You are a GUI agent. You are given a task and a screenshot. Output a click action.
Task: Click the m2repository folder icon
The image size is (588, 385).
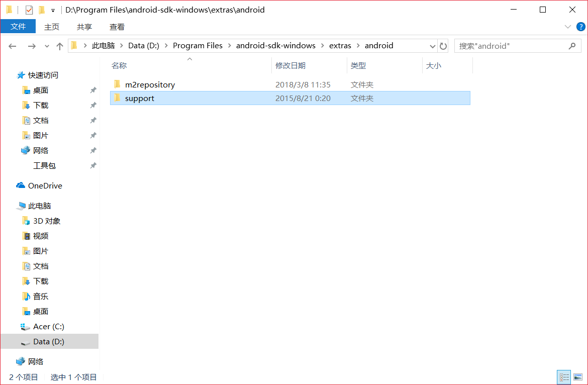coord(118,84)
